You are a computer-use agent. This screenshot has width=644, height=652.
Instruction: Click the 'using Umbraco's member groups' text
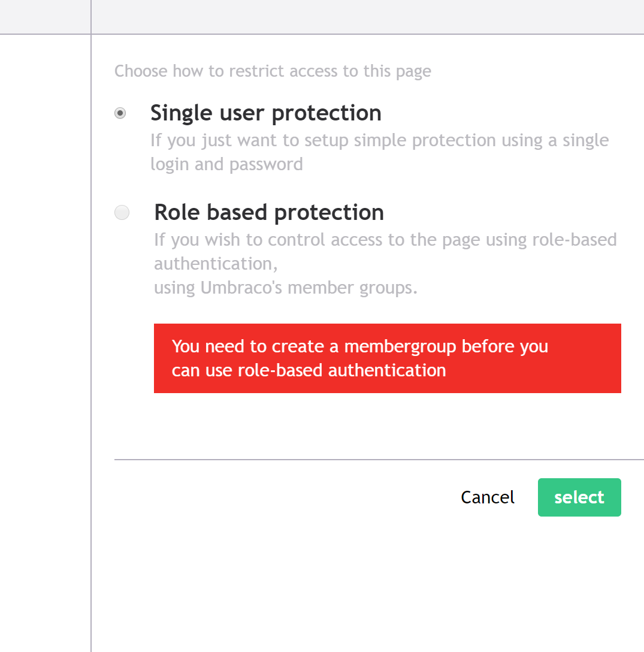pyautogui.click(x=285, y=288)
